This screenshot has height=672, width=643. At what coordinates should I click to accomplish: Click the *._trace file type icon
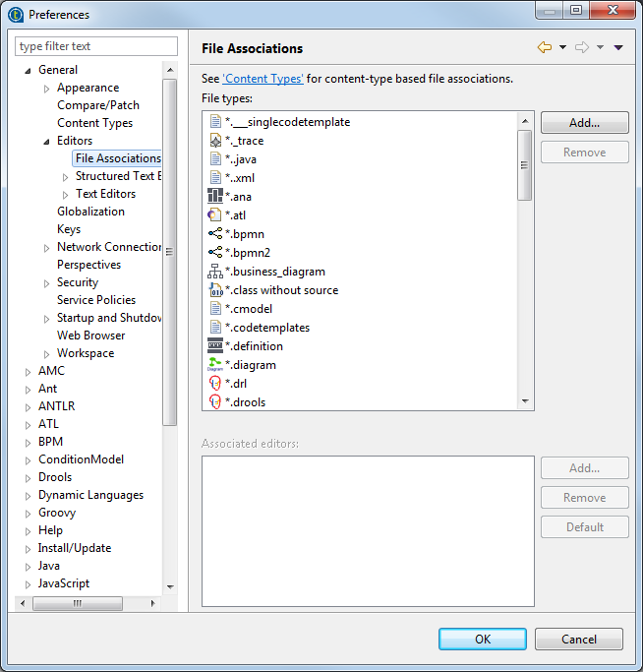tap(215, 141)
